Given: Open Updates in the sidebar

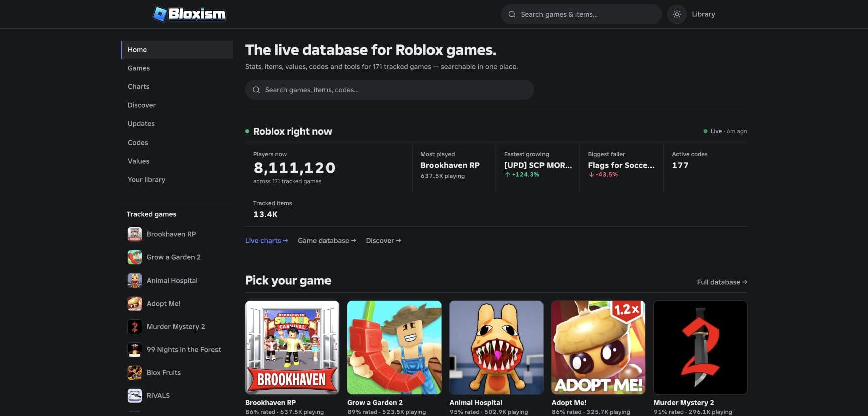Looking at the screenshot, I should point(177,124).
